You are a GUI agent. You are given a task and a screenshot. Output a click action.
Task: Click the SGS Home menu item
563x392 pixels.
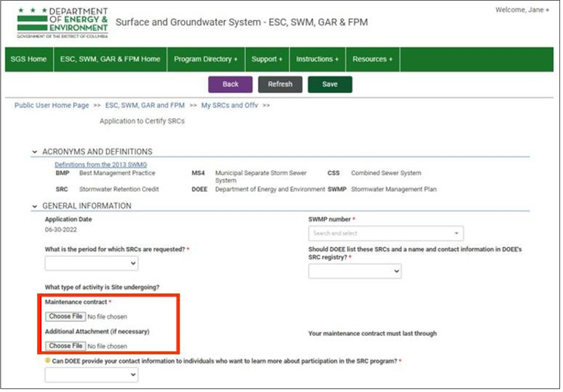pos(28,59)
